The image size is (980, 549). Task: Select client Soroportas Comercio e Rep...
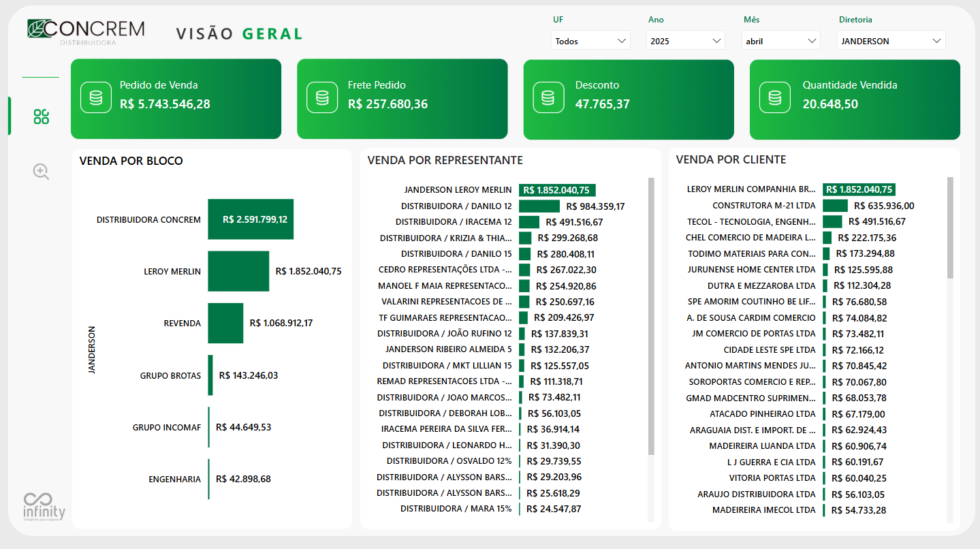coord(752,382)
